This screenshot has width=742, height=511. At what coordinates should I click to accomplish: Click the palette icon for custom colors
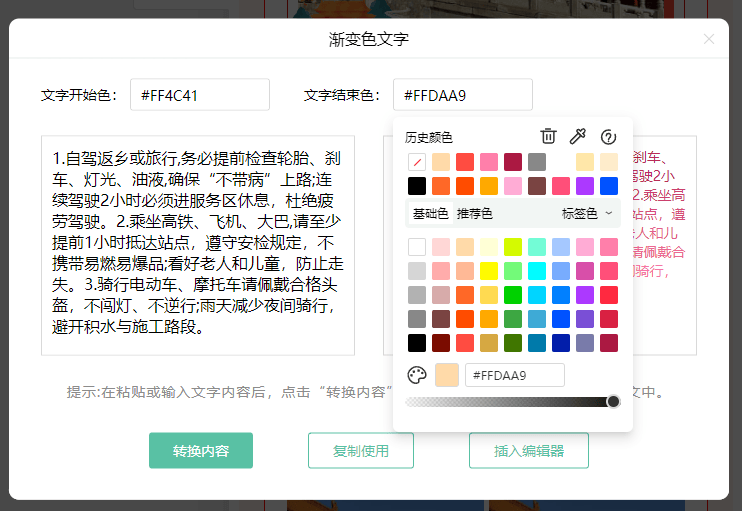[417, 375]
